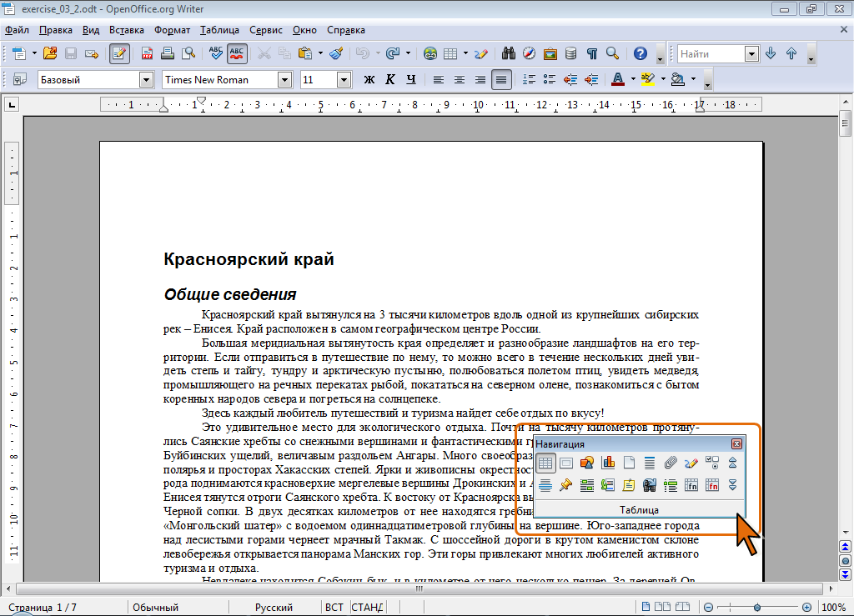Print the document with the printer icon

click(x=168, y=53)
